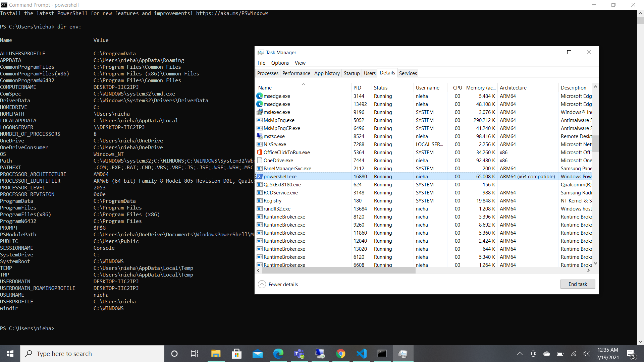This screenshot has width=644, height=362.
Task: Show hidden icons tray chevron
Action: coord(520,354)
